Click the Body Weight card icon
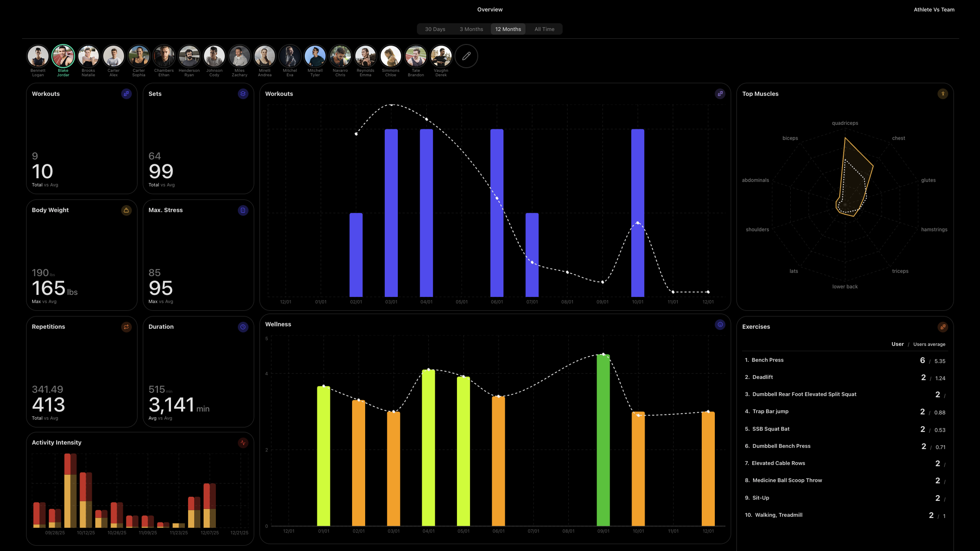980x551 pixels. 126,210
